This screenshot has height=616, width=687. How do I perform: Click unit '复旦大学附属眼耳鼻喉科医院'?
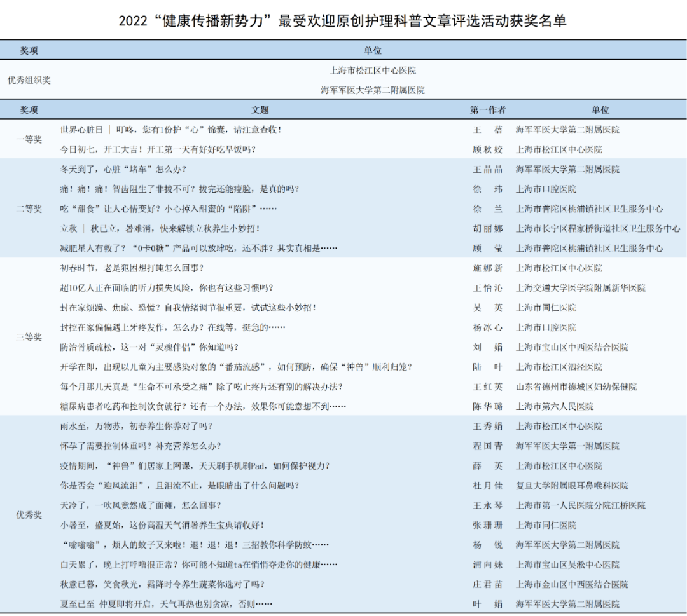pos(572,486)
